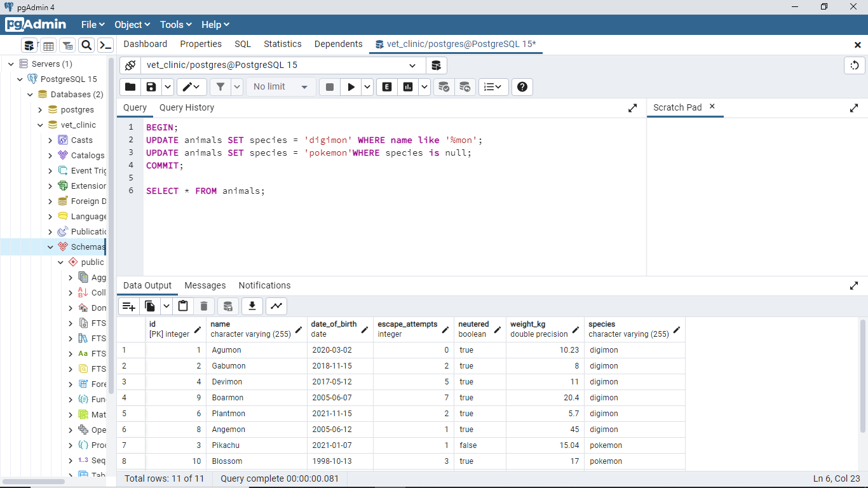Switch to the Dashboard tab
This screenshot has height=488, width=868.
pyautogui.click(x=146, y=44)
